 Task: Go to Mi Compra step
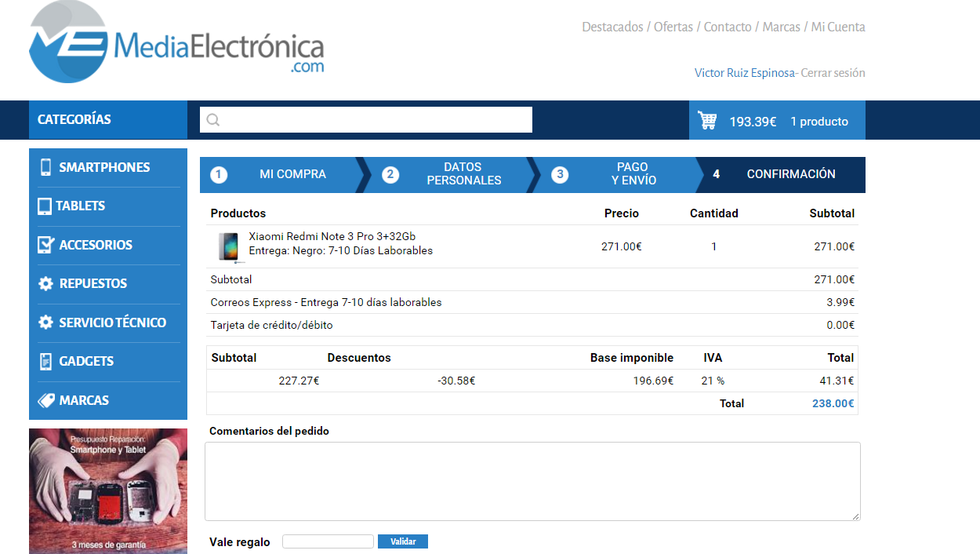coord(292,174)
